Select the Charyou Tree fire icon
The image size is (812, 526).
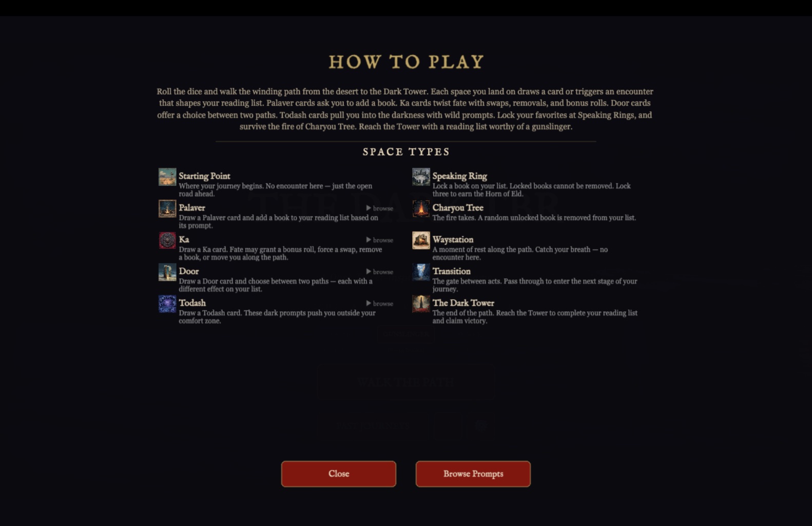[x=421, y=209]
